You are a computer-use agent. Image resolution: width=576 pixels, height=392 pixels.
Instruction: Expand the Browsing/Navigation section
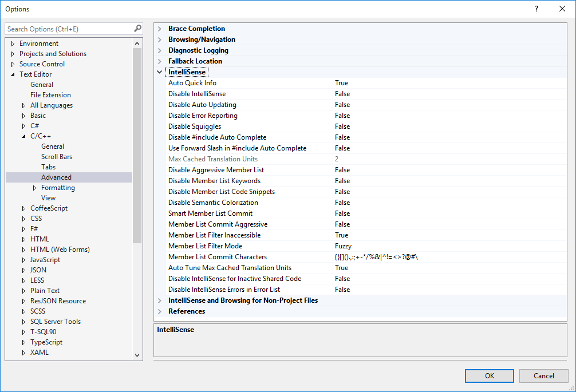click(x=160, y=39)
